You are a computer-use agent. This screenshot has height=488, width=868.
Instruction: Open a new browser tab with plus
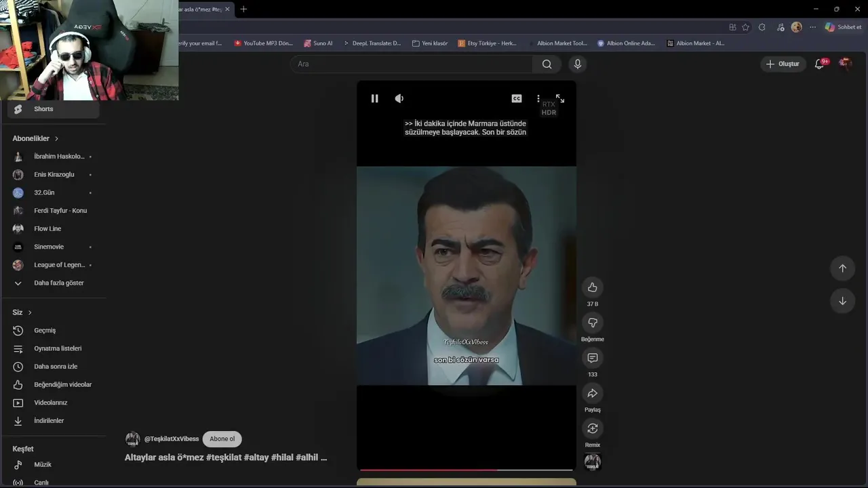[243, 9]
